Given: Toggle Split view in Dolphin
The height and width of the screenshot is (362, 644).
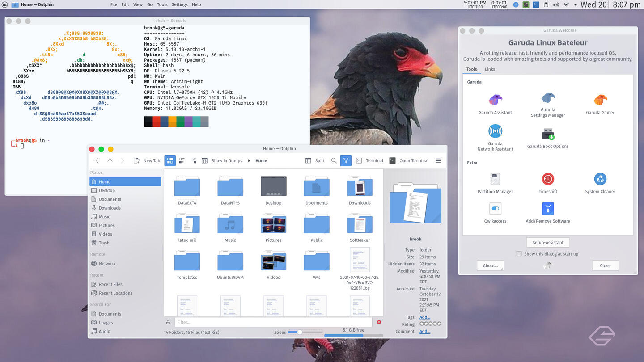Looking at the screenshot, I should tap(315, 160).
